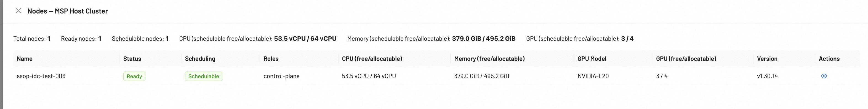This screenshot has width=868, height=109.
Task: Click the Name column header
Action: (x=25, y=59)
